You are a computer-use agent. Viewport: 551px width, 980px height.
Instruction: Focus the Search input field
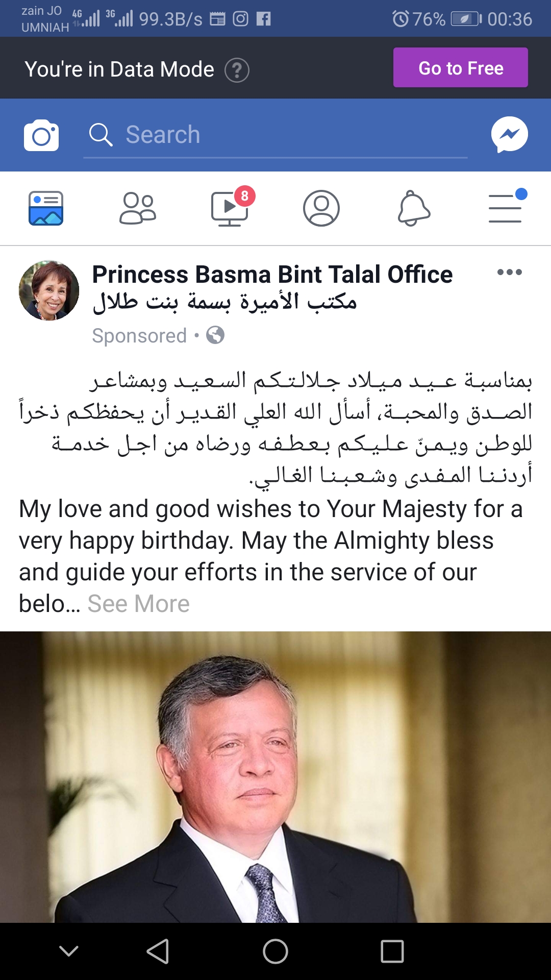coord(275,135)
